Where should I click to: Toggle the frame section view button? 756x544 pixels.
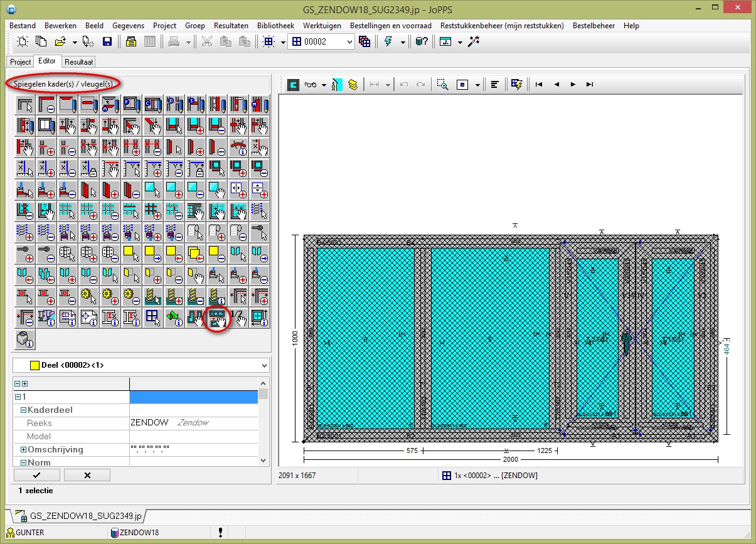click(294, 84)
